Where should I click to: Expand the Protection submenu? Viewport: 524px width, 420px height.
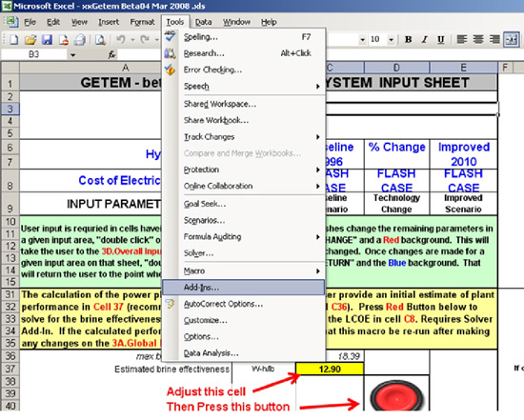(x=244, y=170)
